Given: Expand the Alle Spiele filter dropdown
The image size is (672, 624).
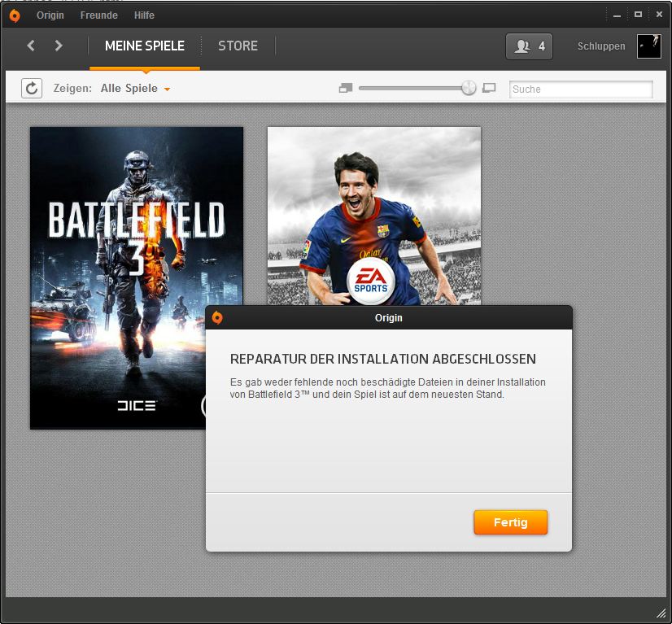Looking at the screenshot, I should pos(135,89).
